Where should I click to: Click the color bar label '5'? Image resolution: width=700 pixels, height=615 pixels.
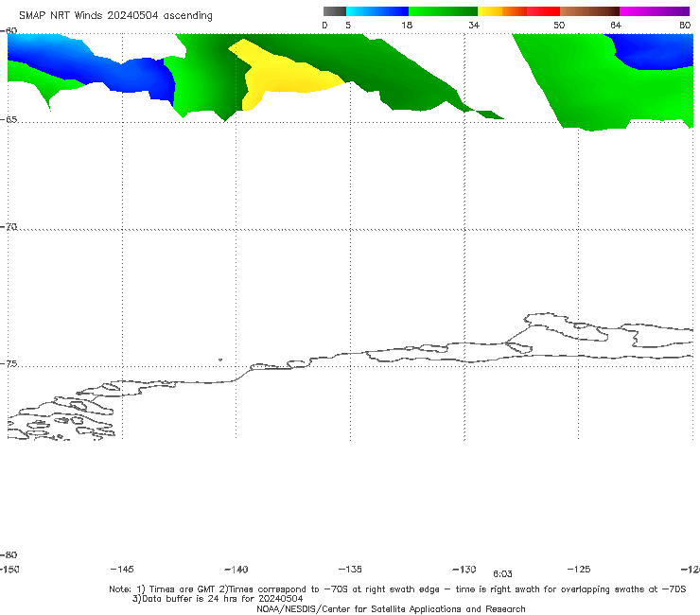tap(348, 25)
